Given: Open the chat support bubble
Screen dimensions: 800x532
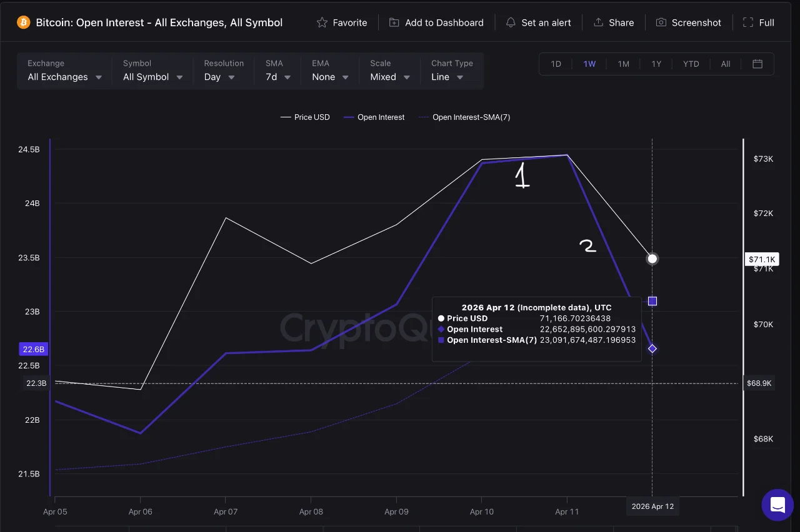Looking at the screenshot, I should (x=777, y=505).
